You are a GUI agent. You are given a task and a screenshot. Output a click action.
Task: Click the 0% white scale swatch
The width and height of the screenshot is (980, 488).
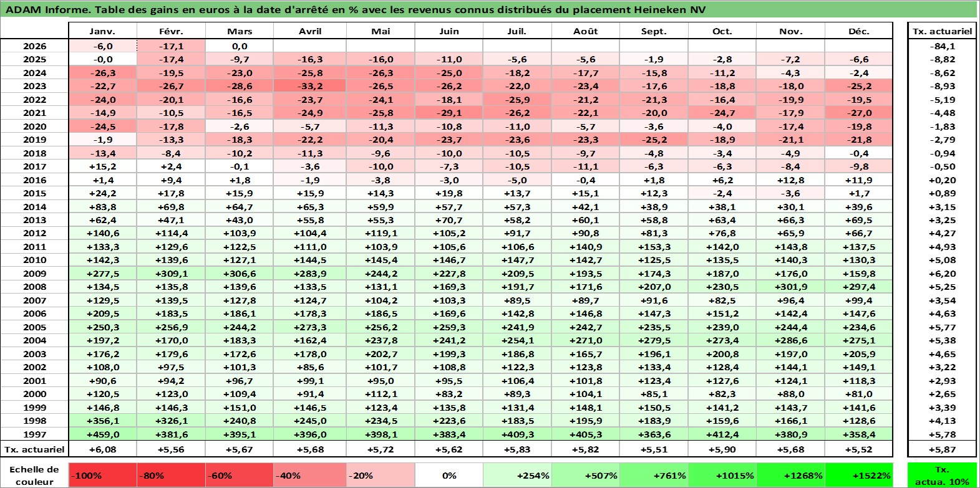(449, 476)
